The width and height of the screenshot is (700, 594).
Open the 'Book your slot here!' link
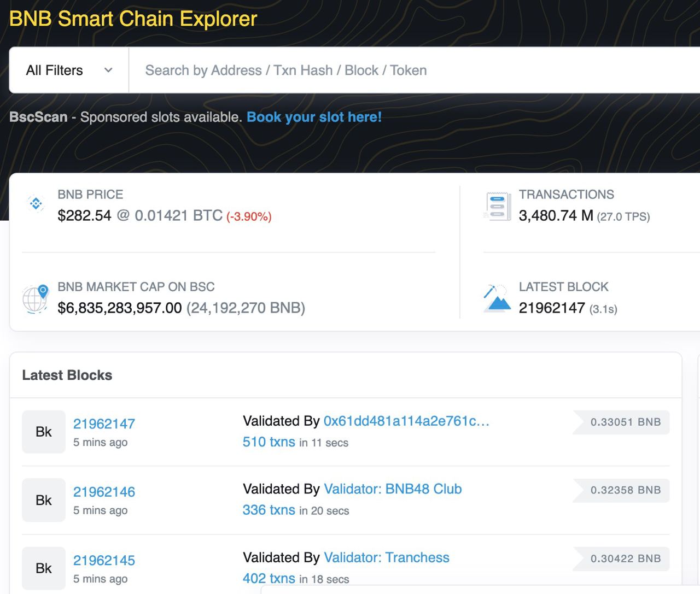pyautogui.click(x=314, y=117)
